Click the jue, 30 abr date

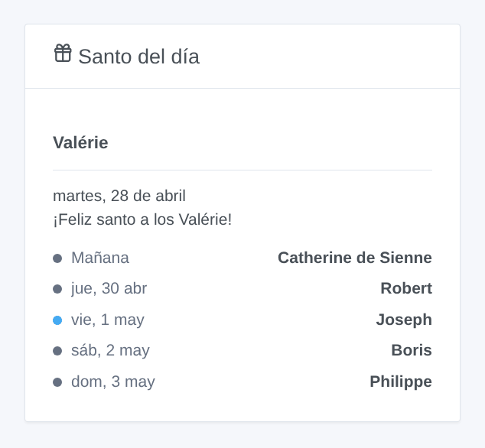coord(109,288)
